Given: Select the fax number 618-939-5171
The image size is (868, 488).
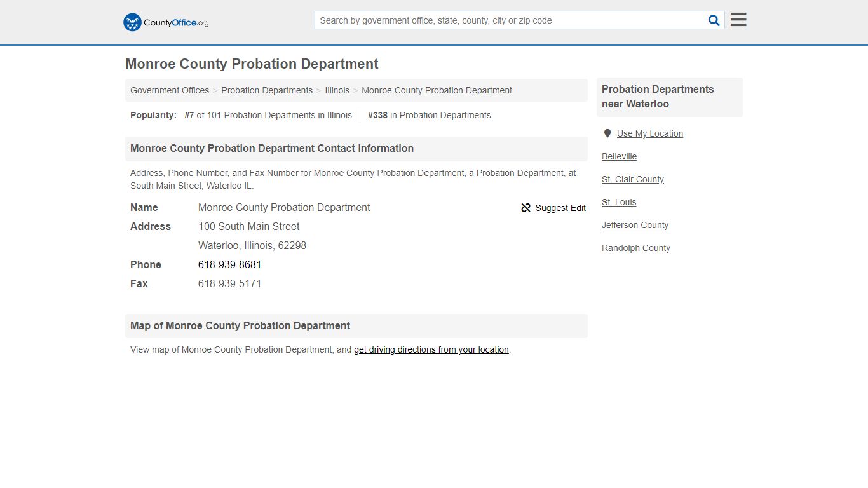Looking at the screenshot, I should (x=230, y=283).
